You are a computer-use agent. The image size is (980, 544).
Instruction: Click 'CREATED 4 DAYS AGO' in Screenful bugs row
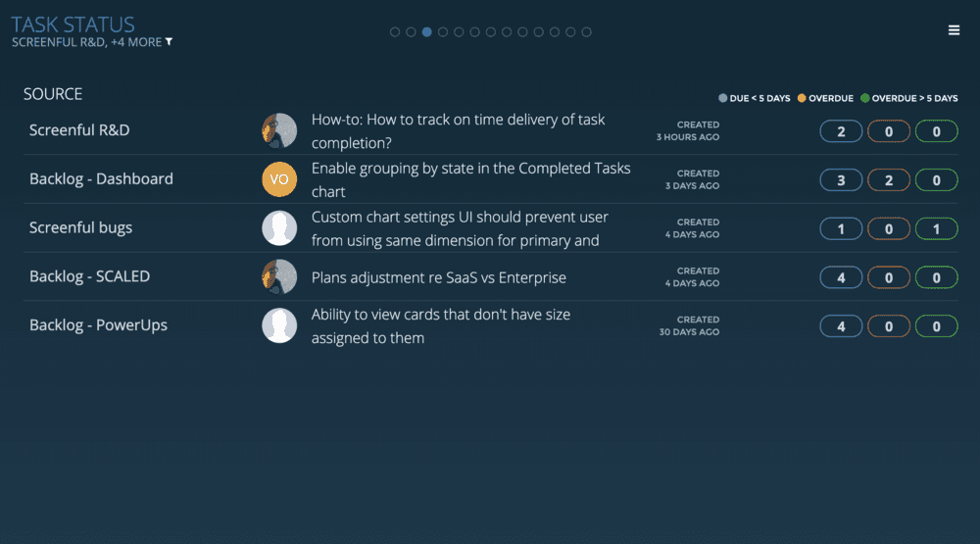(x=692, y=228)
